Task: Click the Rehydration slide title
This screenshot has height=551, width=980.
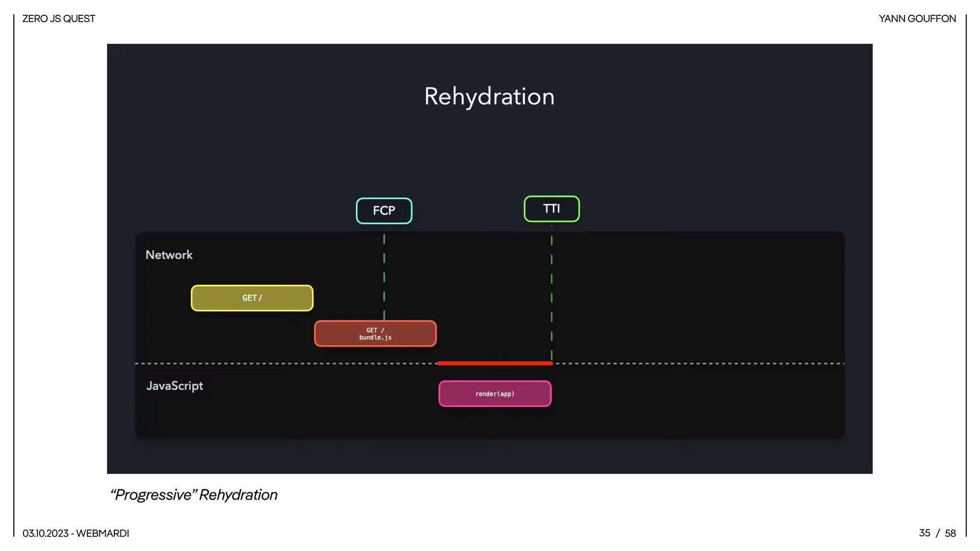Action: [x=489, y=96]
